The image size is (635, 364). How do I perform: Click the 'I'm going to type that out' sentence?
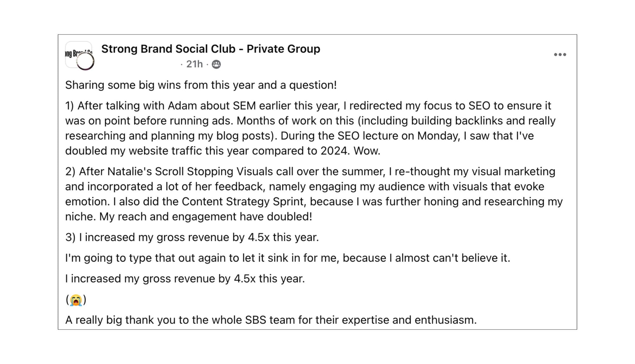click(287, 258)
